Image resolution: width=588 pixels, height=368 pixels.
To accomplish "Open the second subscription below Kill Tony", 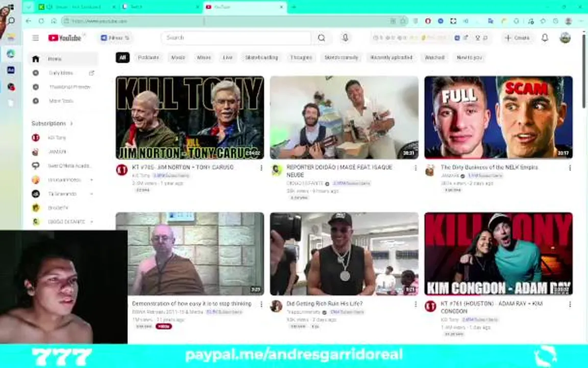I will point(64,152).
